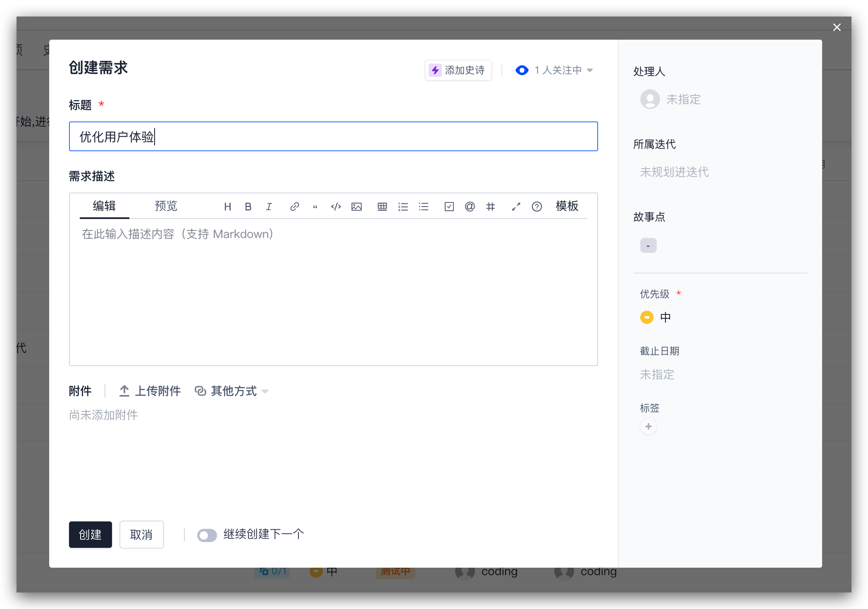Screen dimensions: 868x609
Task: Open the 人关注中 watchers dropdown arrow
Action: pyautogui.click(x=590, y=70)
